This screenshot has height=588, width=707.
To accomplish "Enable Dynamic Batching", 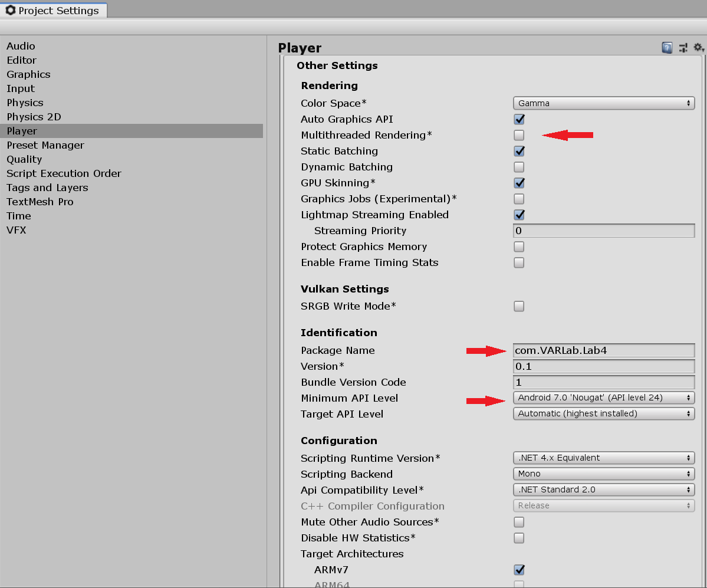I will tap(519, 167).
